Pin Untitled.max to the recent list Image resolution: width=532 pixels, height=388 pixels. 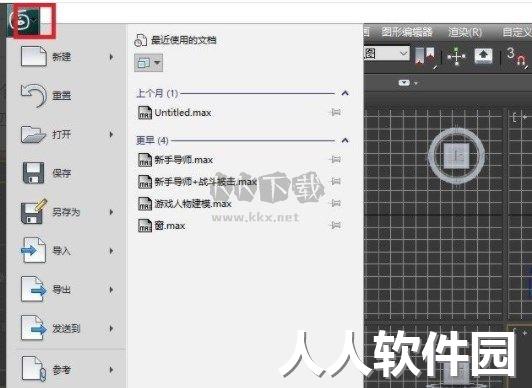click(x=335, y=112)
